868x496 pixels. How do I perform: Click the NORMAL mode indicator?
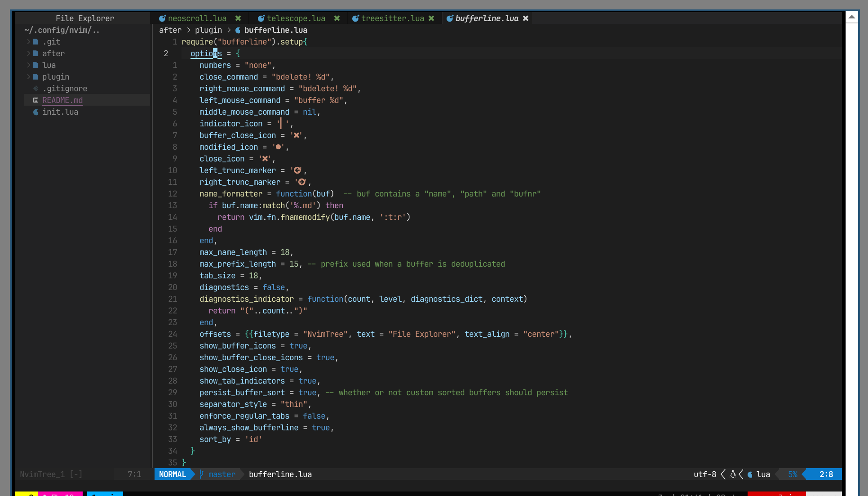click(173, 474)
